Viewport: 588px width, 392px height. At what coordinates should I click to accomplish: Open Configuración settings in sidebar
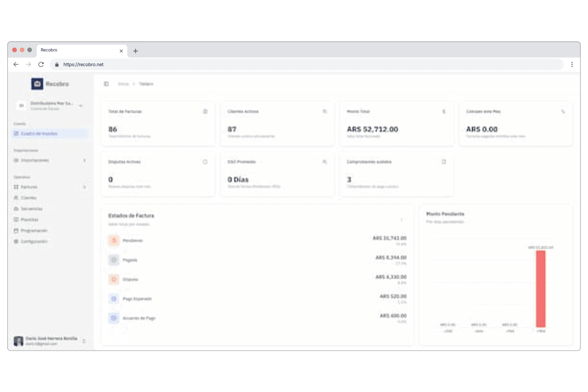34,241
